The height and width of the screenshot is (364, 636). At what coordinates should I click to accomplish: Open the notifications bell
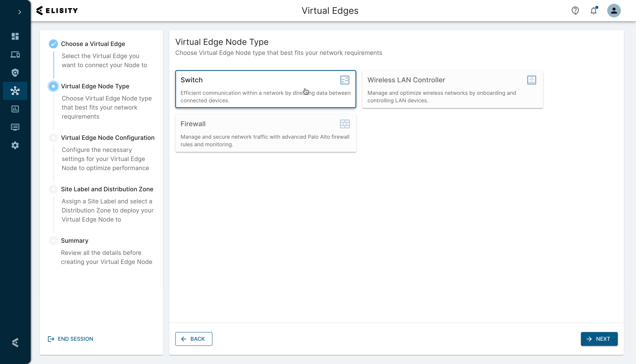(x=593, y=11)
